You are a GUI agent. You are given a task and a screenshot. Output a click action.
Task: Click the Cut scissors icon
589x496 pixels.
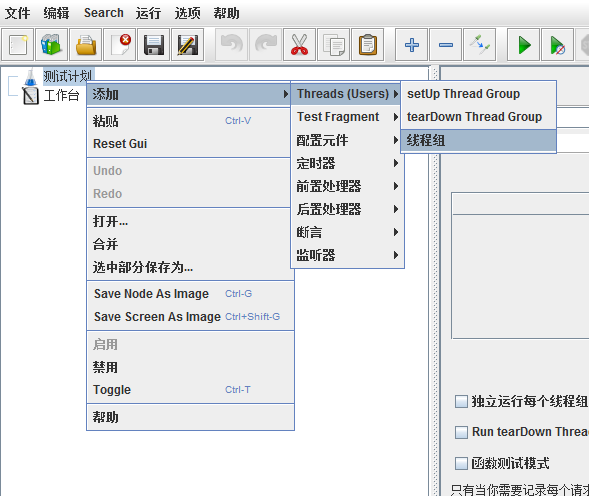click(x=299, y=45)
